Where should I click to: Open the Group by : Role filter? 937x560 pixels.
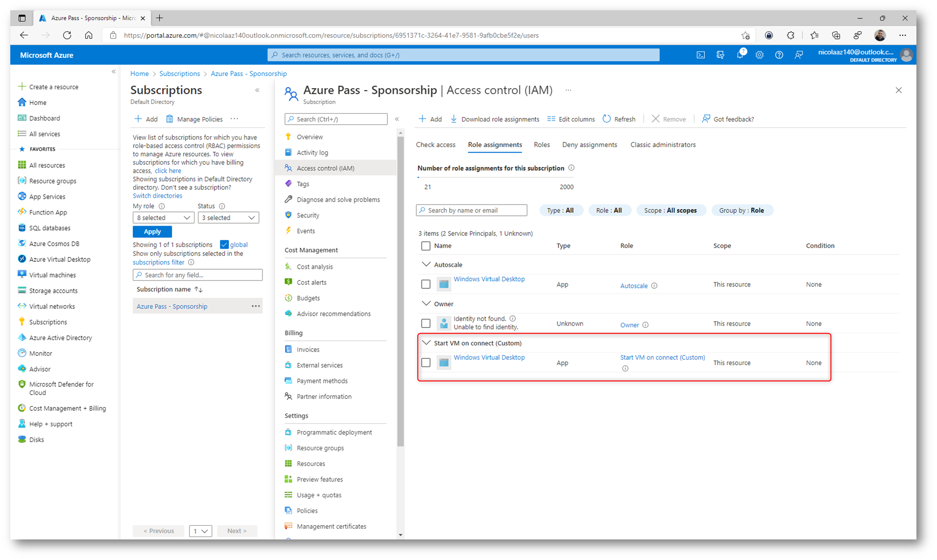click(x=741, y=210)
